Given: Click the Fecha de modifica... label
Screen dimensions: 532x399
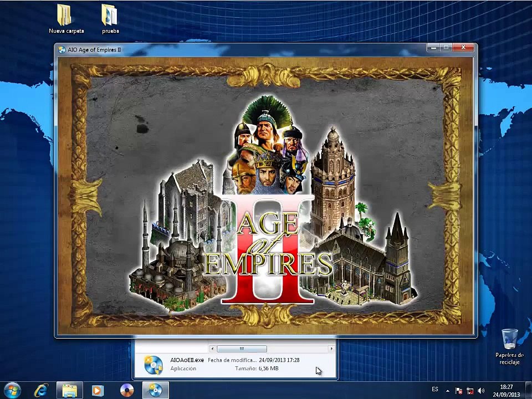Looking at the screenshot, I should click(232, 360).
